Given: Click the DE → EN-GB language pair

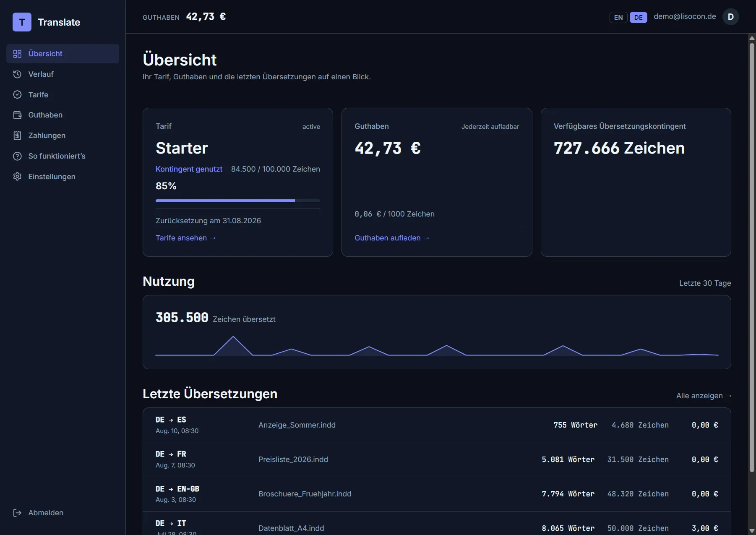Looking at the screenshot, I should pos(177,489).
